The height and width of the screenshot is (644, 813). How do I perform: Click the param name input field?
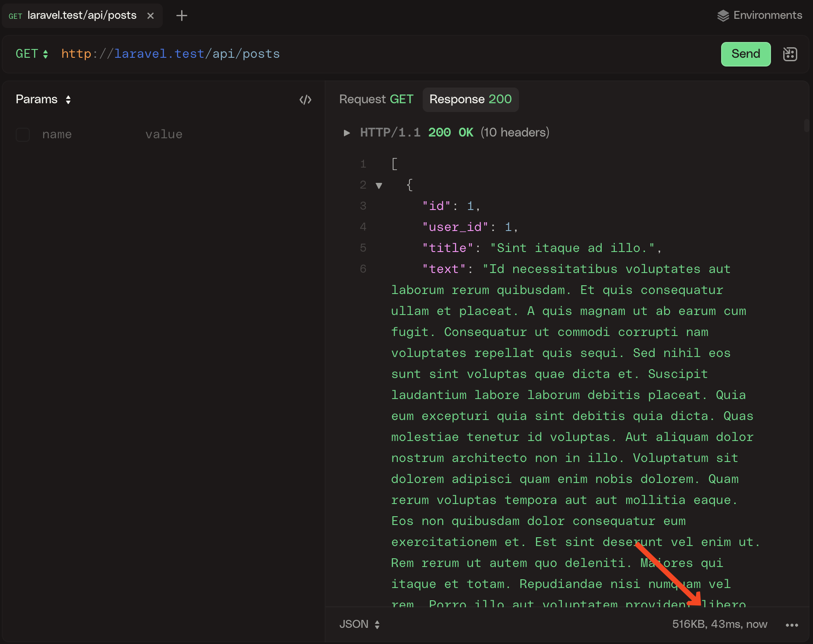(88, 134)
